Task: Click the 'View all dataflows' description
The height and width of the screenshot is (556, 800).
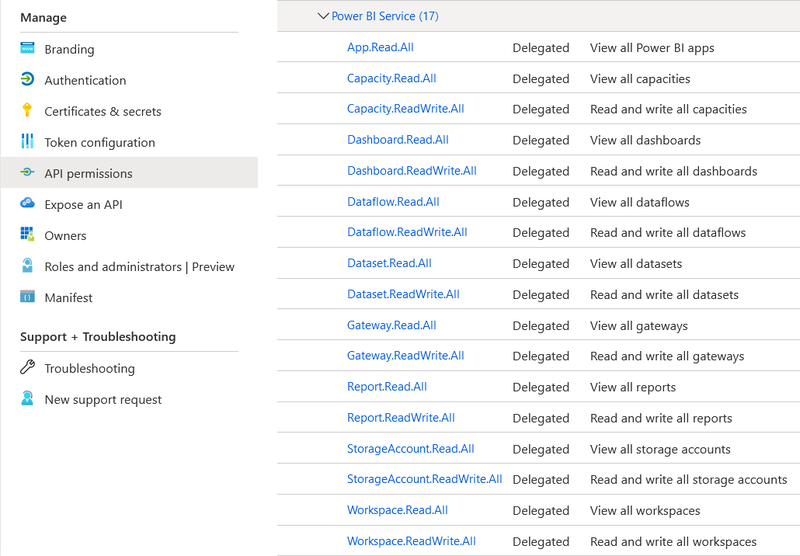Action: pyautogui.click(x=640, y=203)
